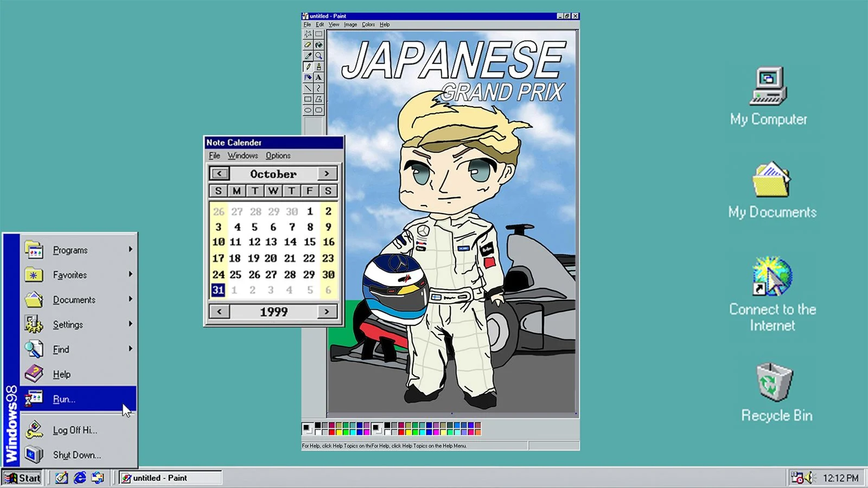The image size is (868, 488).
Task: Select the Pick Color eyedropper tool
Action: (x=308, y=55)
